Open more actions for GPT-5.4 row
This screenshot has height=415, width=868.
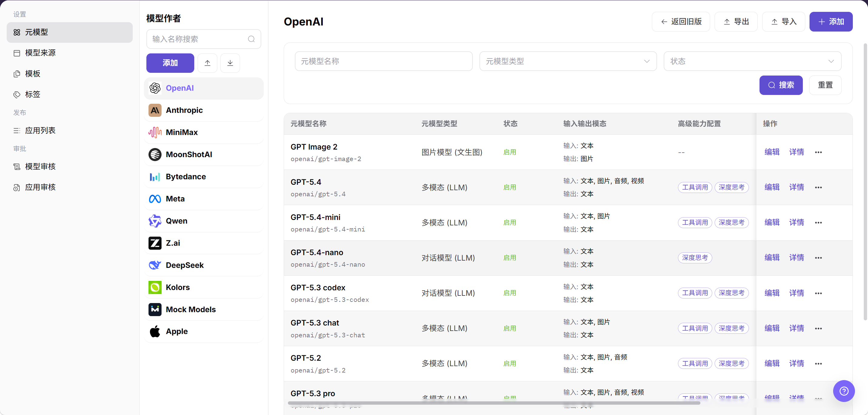click(819, 187)
